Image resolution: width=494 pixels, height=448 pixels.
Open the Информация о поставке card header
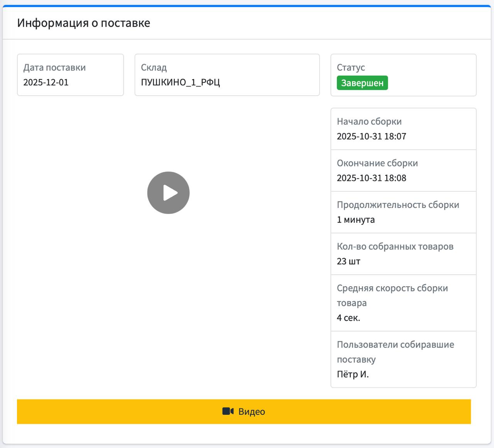point(83,23)
